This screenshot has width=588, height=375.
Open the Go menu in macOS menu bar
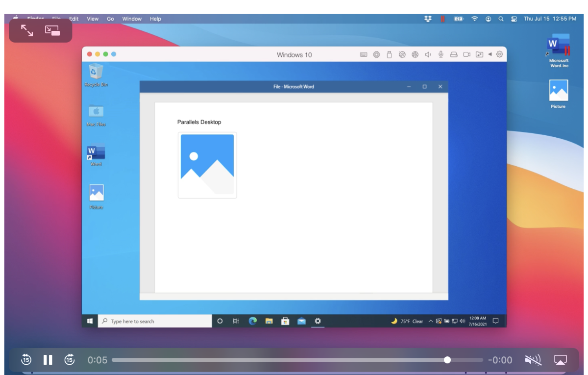click(x=110, y=19)
